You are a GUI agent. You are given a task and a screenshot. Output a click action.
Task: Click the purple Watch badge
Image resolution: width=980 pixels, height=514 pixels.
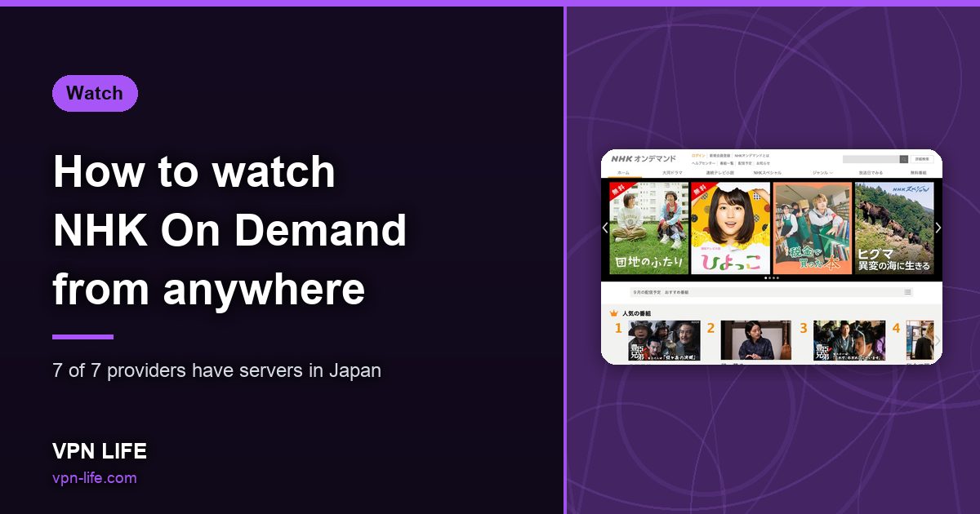[x=95, y=93]
